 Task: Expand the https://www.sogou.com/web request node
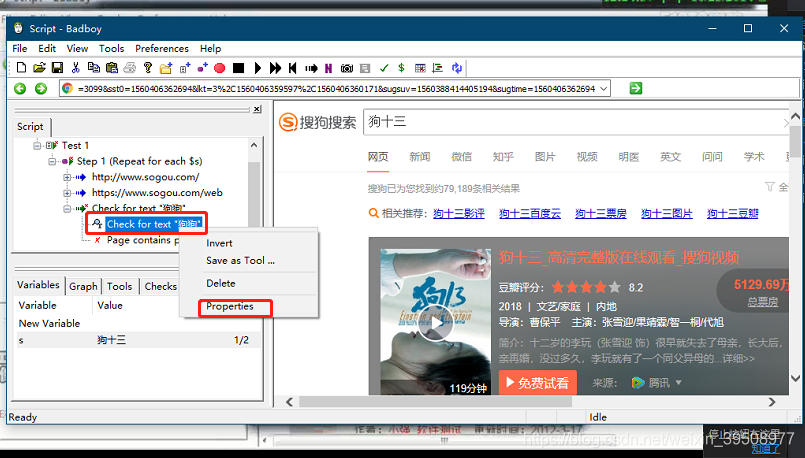pyautogui.click(x=67, y=193)
